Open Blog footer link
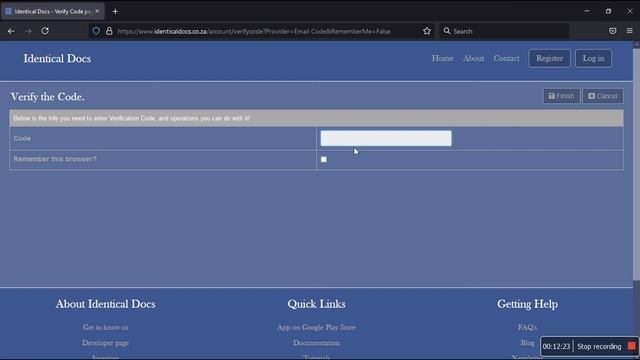This screenshot has width=640, height=360. click(527, 343)
